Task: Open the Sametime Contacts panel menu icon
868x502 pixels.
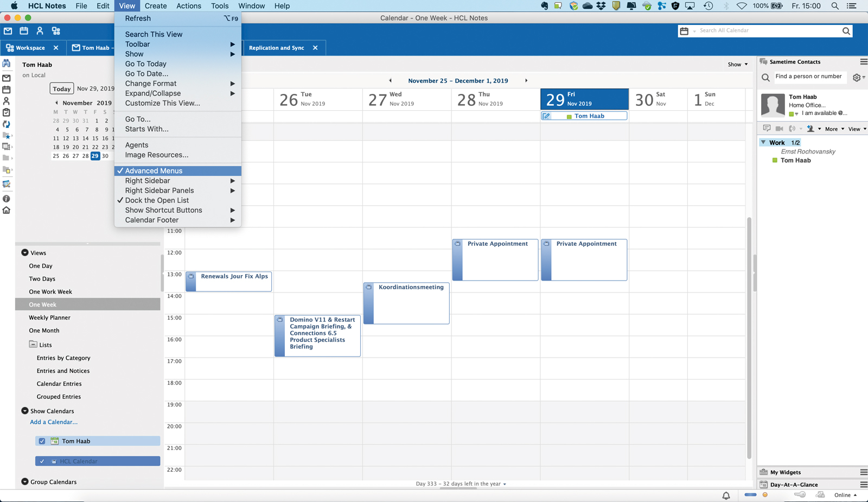Action: [864, 62]
